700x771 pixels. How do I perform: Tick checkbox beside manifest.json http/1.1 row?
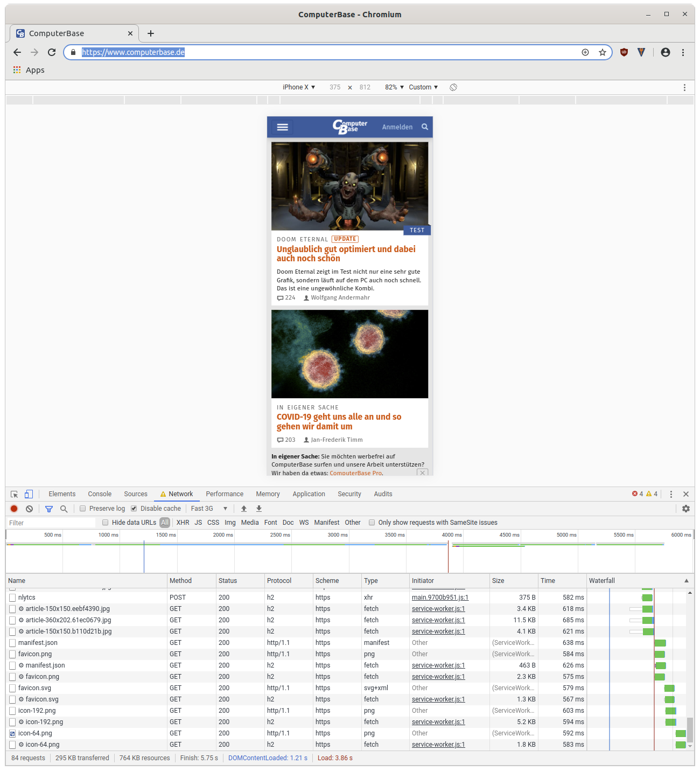pos(12,643)
